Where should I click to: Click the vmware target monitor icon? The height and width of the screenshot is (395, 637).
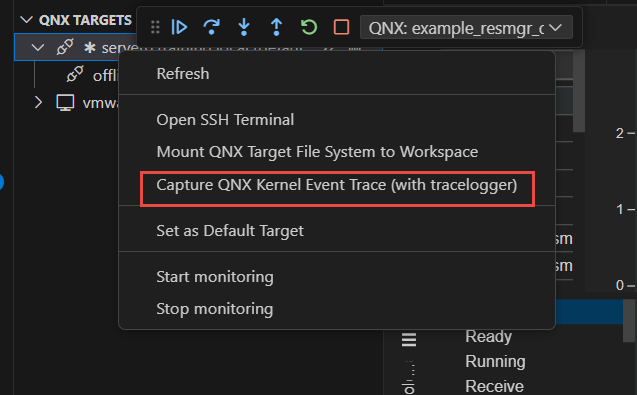click(x=65, y=102)
